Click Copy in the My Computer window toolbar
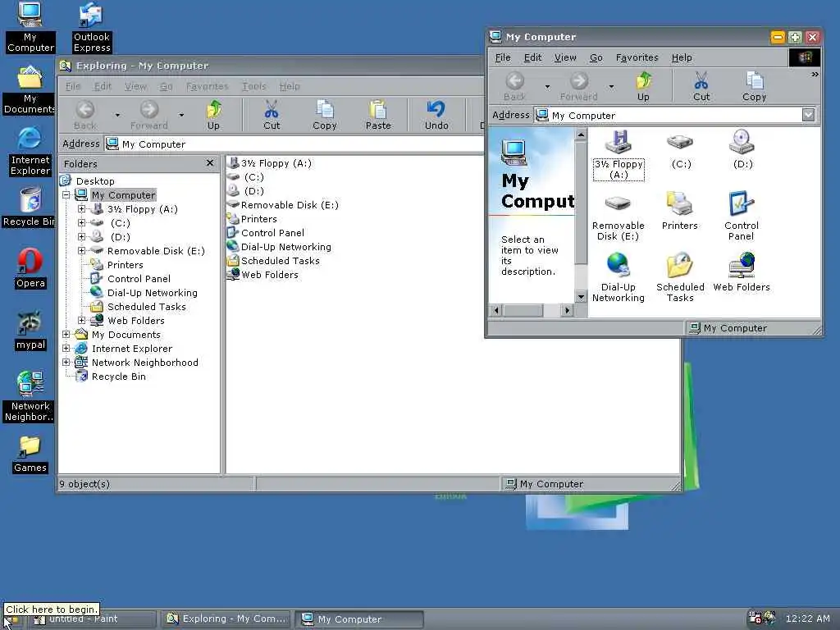 pyautogui.click(x=755, y=86)
